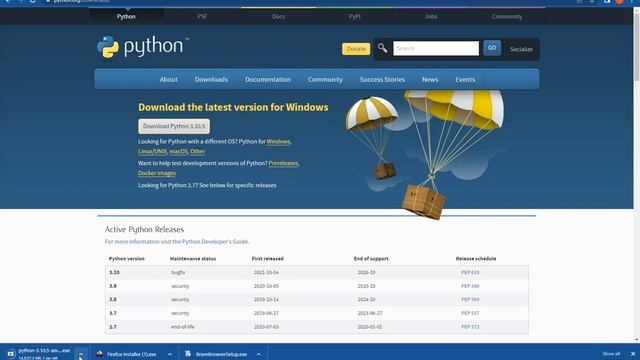640x360 pixels.
Task: Open PEP 373 release schedule link
Action: coord(470,327)
